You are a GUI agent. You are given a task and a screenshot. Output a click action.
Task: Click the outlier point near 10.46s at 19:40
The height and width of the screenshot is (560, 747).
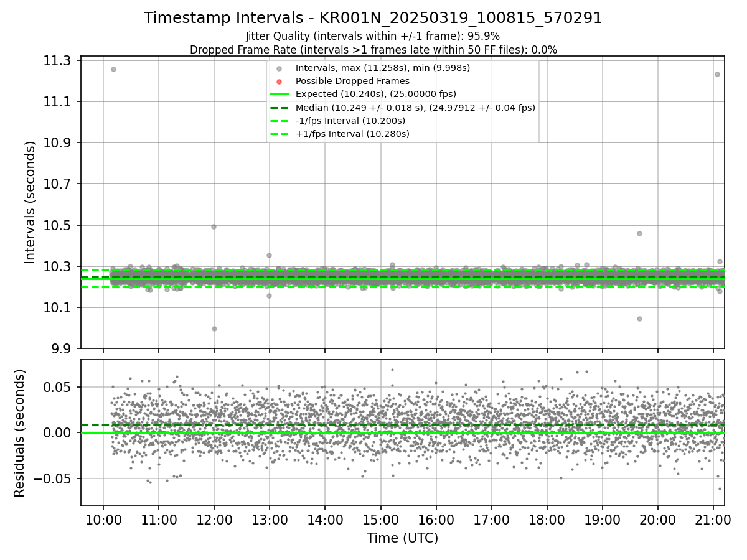pos(639,233)
